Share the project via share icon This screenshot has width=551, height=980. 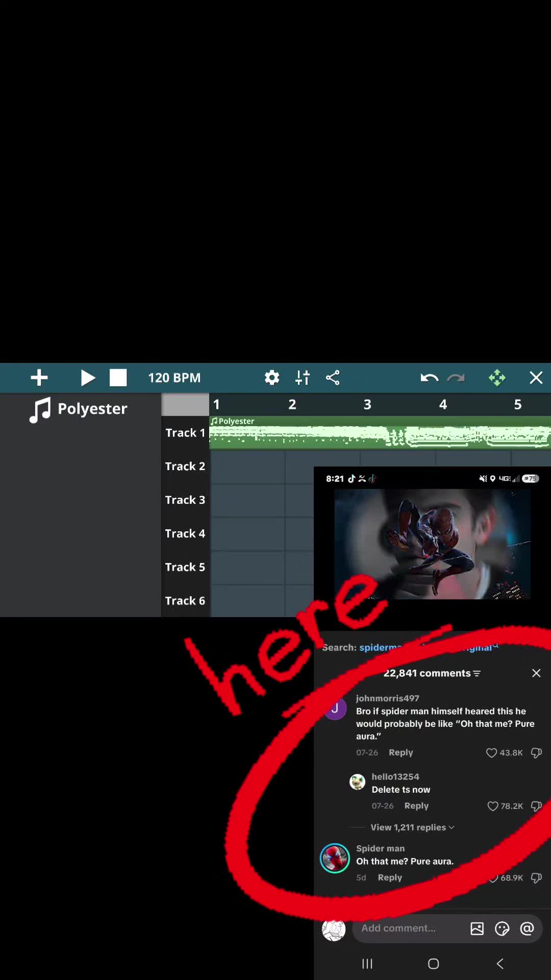coord(333,378)
